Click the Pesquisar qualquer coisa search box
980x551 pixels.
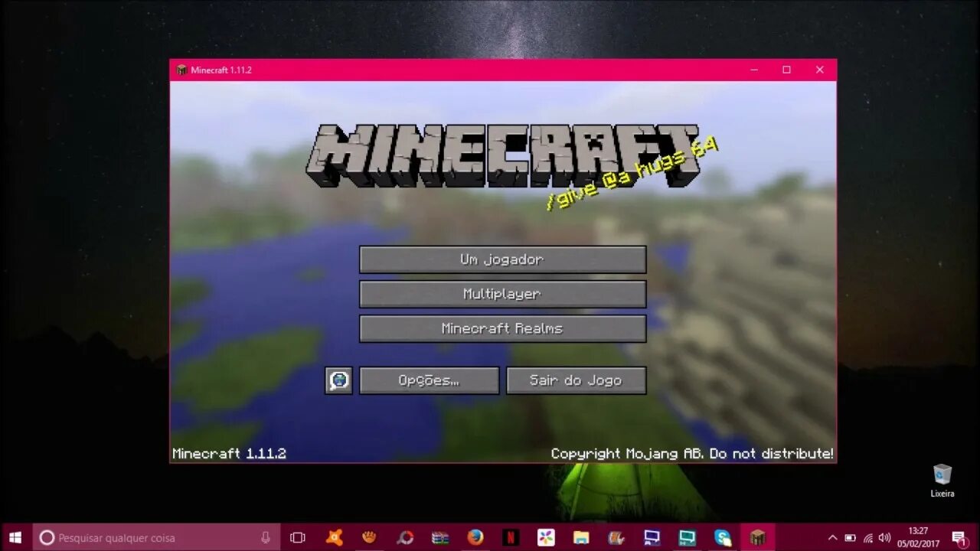[x=156, y=538]
